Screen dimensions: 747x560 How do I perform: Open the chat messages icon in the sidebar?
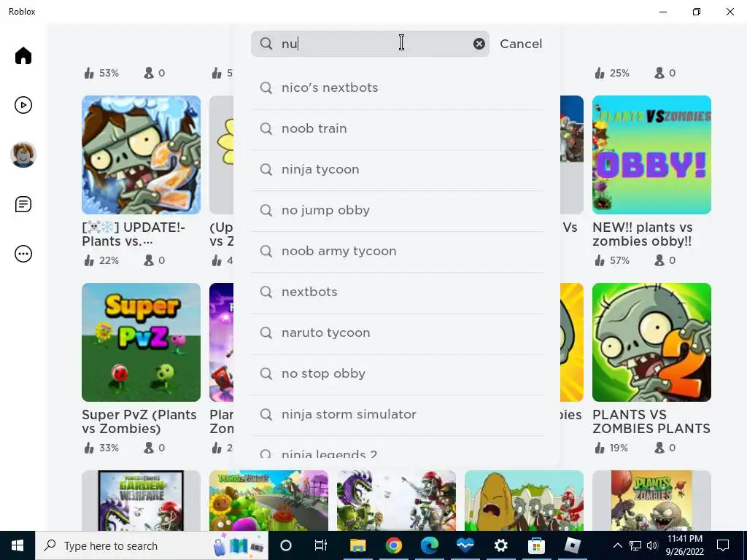[23, 204]
